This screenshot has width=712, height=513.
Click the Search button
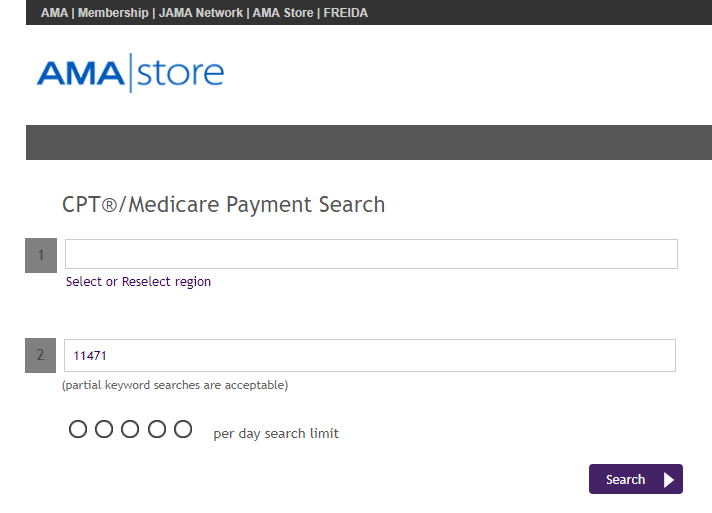[636, 479]
